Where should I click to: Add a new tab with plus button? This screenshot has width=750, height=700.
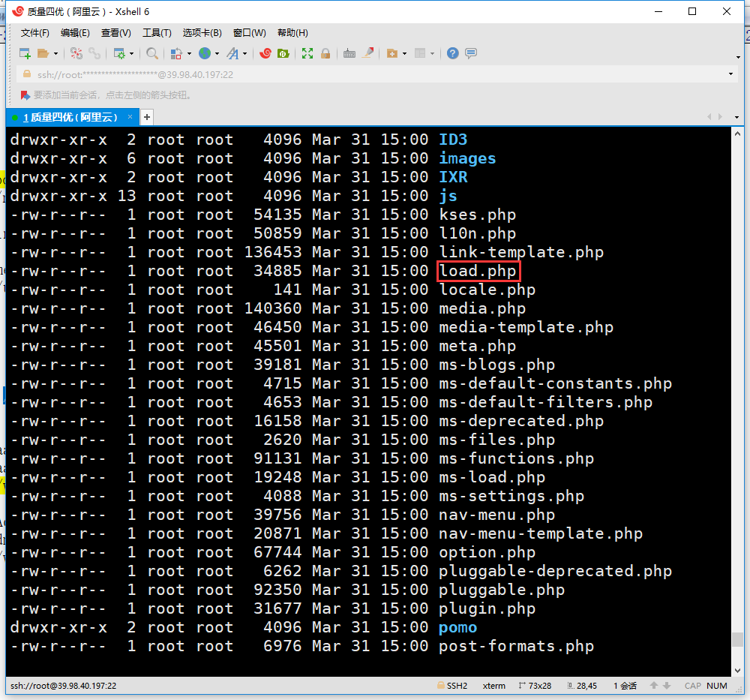pos(147,117)
